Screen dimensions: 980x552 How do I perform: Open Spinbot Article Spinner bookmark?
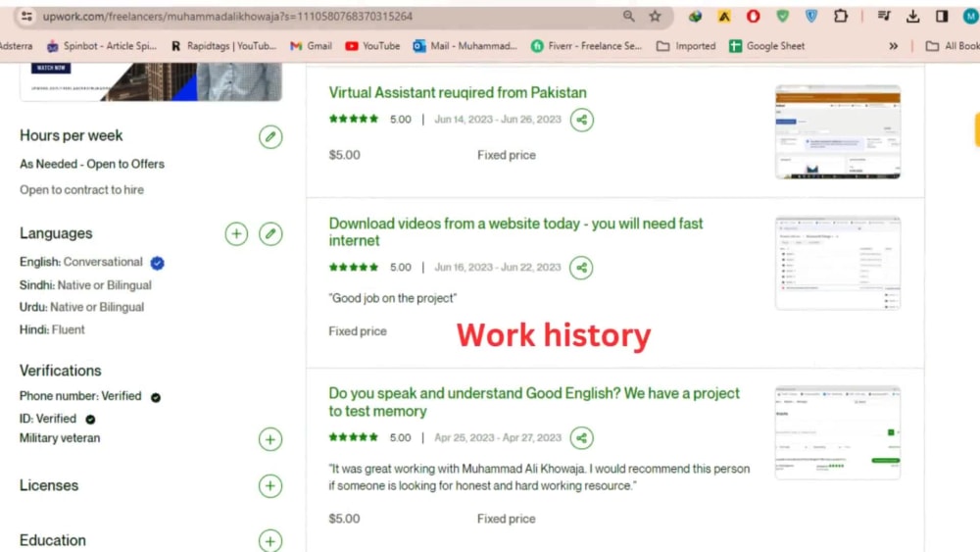tap(102, 46)
